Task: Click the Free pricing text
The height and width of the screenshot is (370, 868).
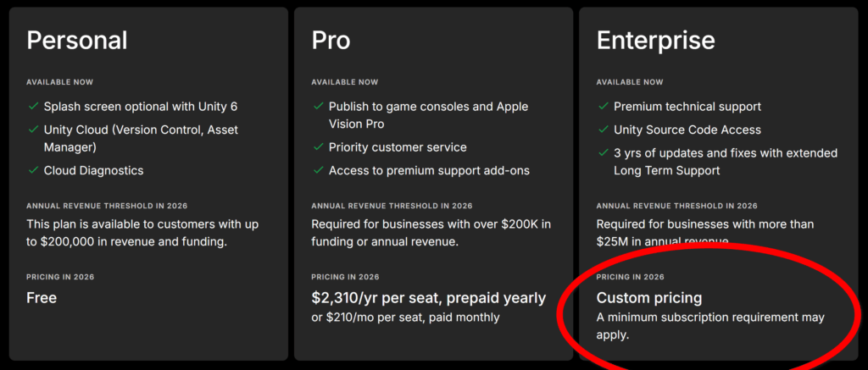Action: [42, 298]
